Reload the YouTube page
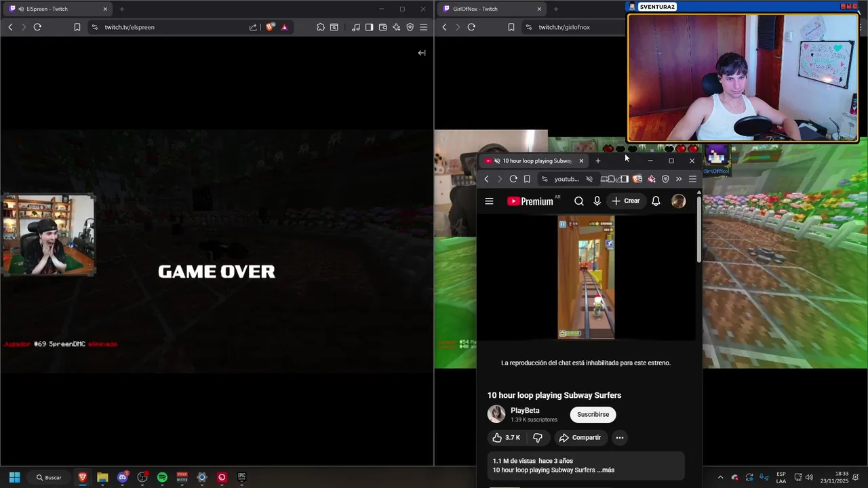868x488 pixels. tap(513, 179)
